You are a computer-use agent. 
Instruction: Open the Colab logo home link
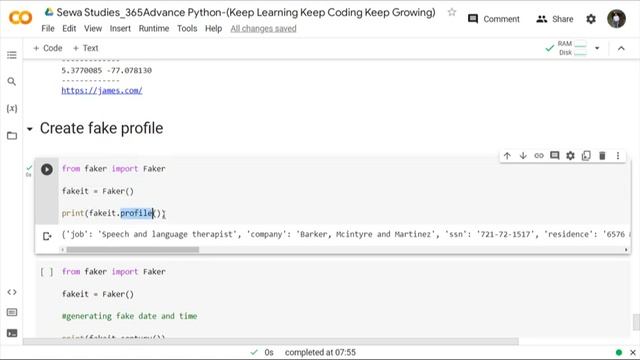tap(20, 18)
